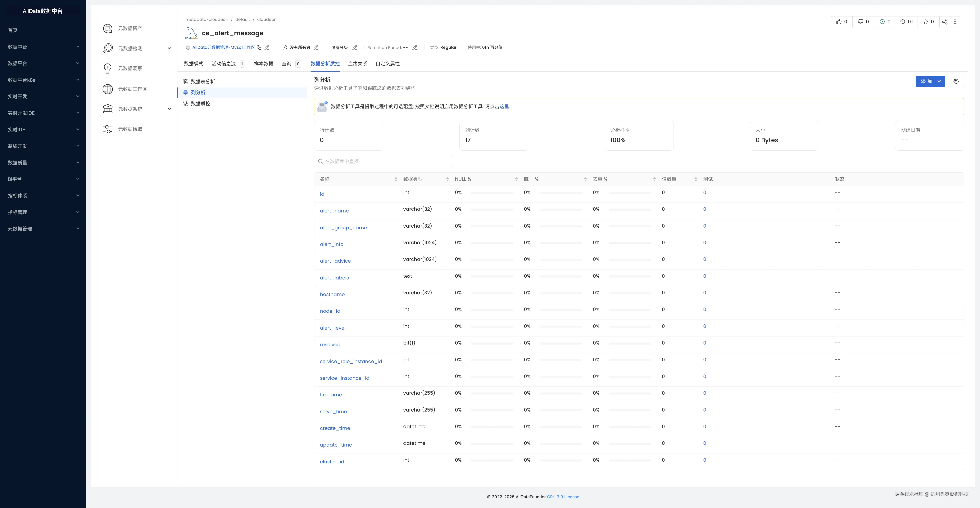Click the star follow icon
This screenshot has height=508, width=980.
(x=926, y=22)
